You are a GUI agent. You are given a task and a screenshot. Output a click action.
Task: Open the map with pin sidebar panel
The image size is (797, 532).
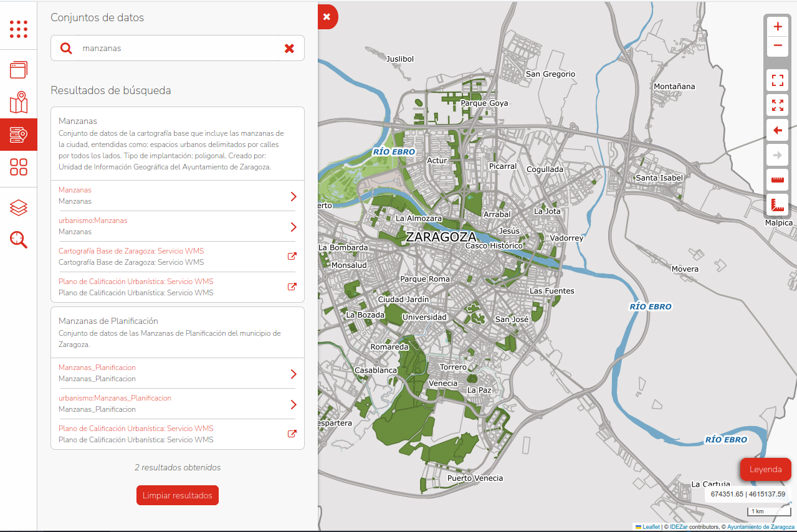pos(19,102)
